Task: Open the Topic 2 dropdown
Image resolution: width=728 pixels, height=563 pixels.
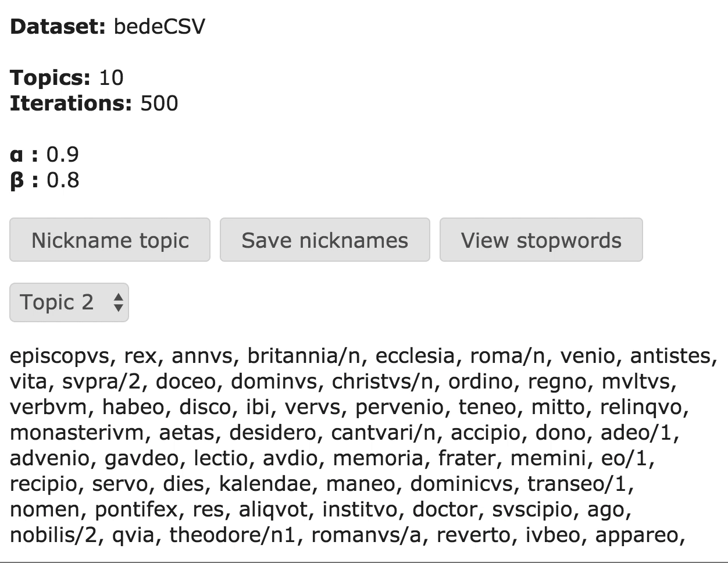Action: click(x=69, y=302)
